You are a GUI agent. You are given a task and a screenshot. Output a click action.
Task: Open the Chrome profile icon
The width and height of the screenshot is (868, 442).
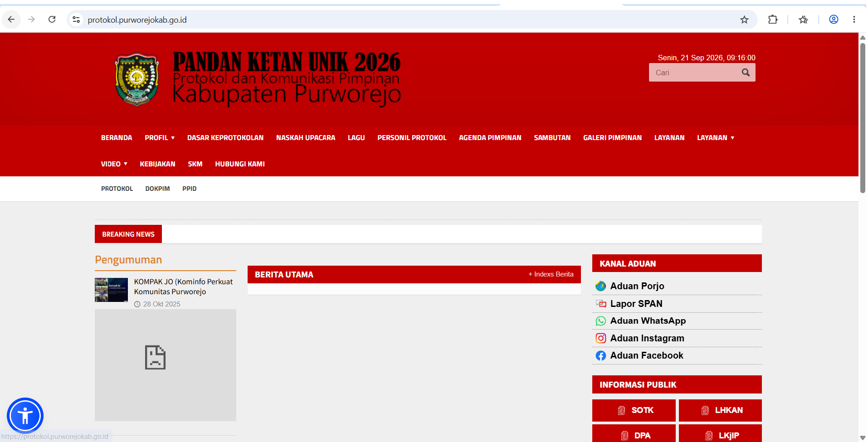pos(834,19)
